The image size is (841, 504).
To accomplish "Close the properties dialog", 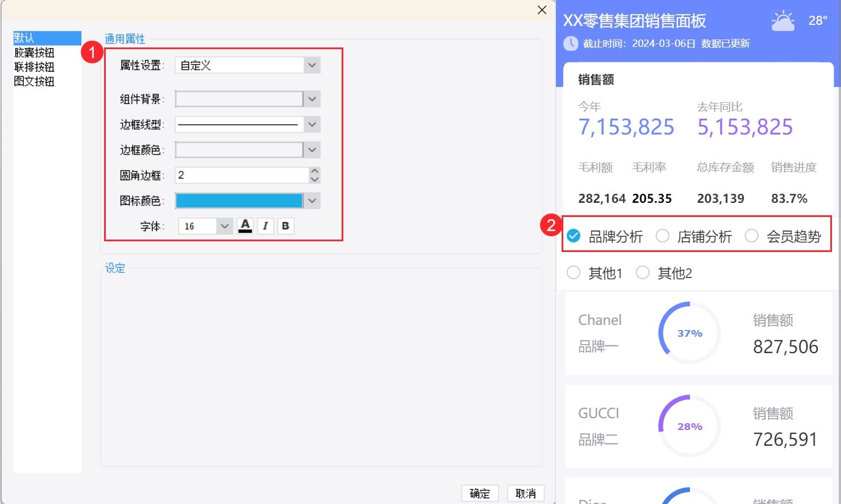I will click(x=542, y=10).
